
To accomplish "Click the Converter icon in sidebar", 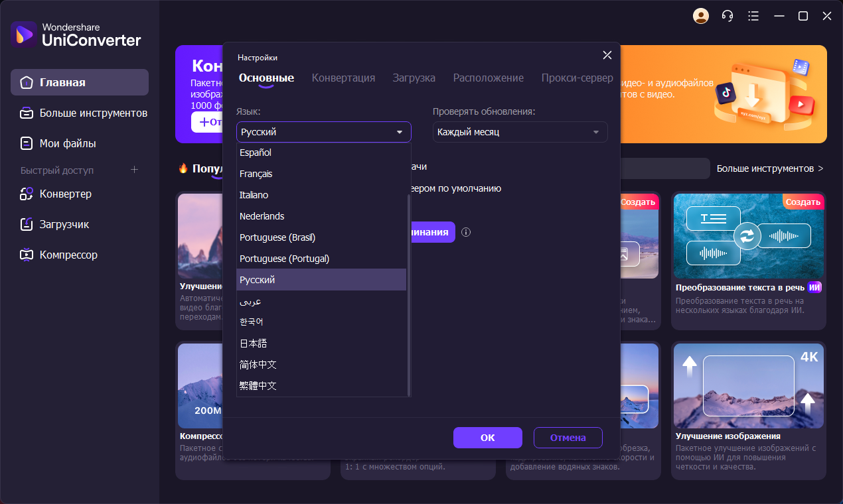I will pyautogui.click(x=27, y=194).
